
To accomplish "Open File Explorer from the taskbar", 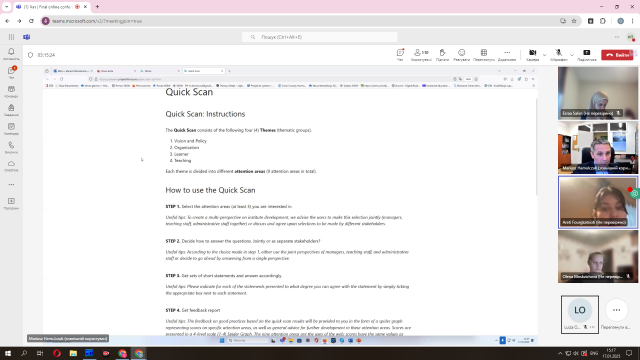I will coord(73,353).
